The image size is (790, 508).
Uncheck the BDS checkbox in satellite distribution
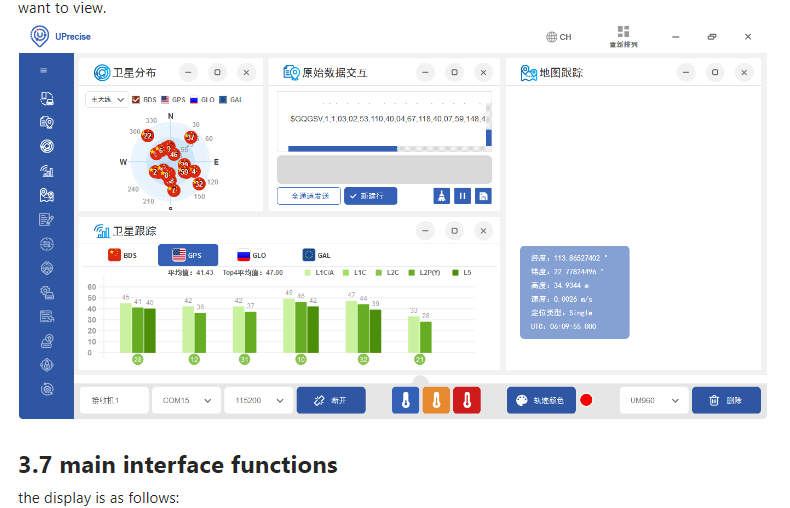[136, 99]
